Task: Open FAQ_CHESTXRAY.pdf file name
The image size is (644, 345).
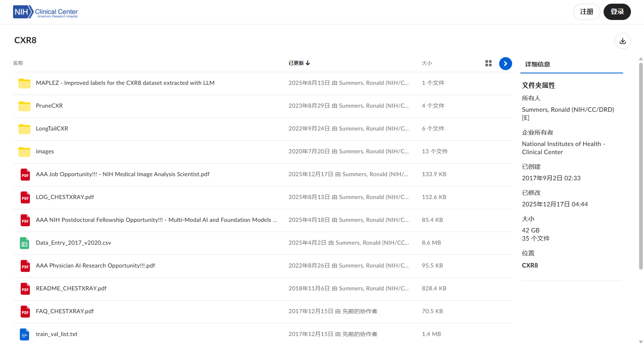Action: coord(65,311)
